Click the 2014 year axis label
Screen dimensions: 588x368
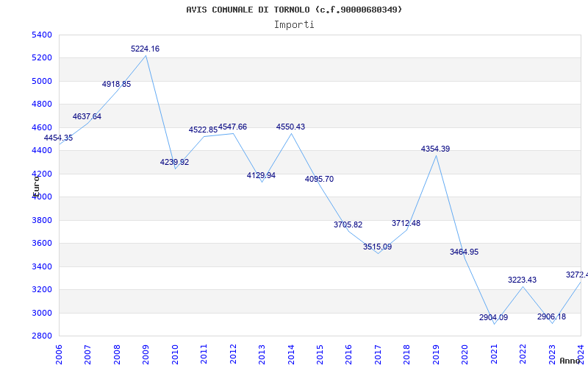pyautogui.click(x=291, y=355)
